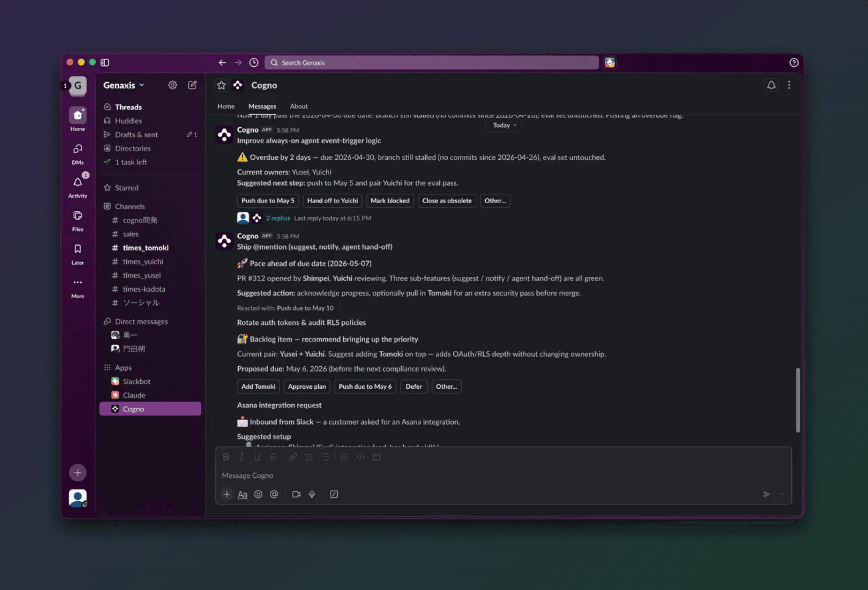Collapse the Apps section

[123, 367]
